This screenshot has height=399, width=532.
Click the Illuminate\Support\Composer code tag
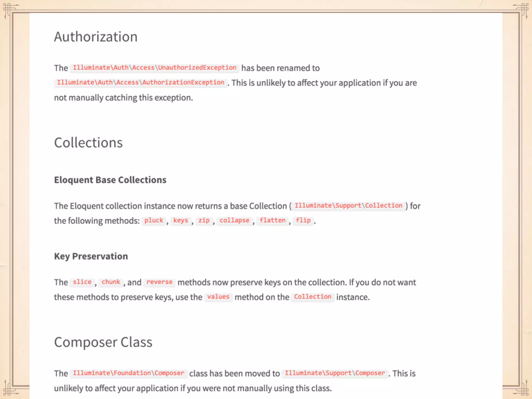click(335, 373)
